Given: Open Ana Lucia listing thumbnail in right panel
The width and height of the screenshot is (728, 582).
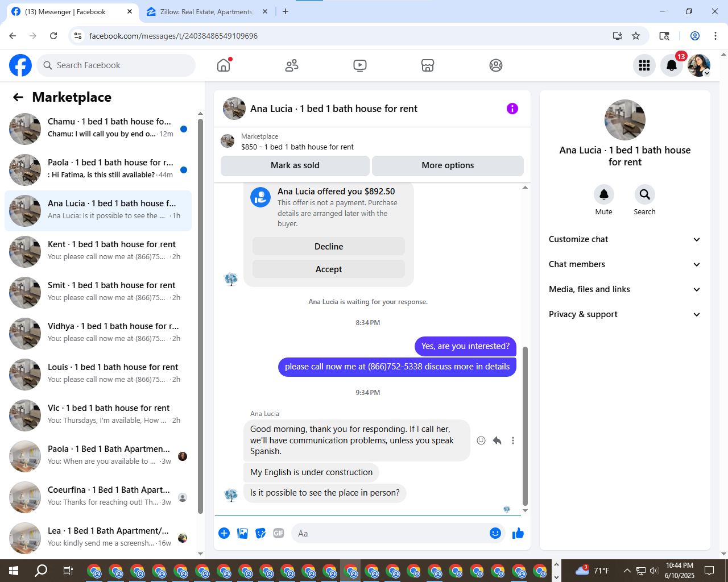Looking at the screenshot, I should pyautogui.click(x=625, y=120).
